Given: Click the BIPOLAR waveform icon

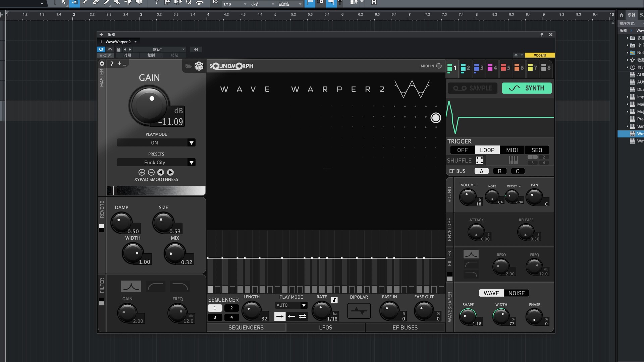Looking at the screenshot, I should [359, 311].
